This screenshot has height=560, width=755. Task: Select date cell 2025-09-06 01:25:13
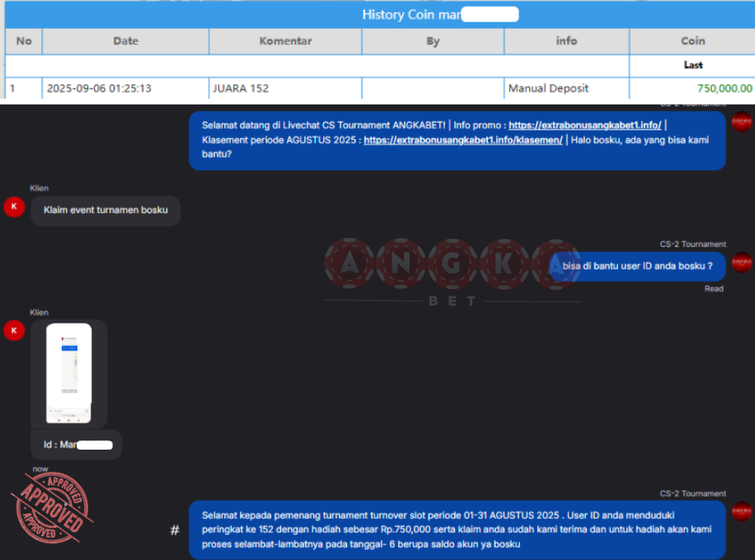125,88
